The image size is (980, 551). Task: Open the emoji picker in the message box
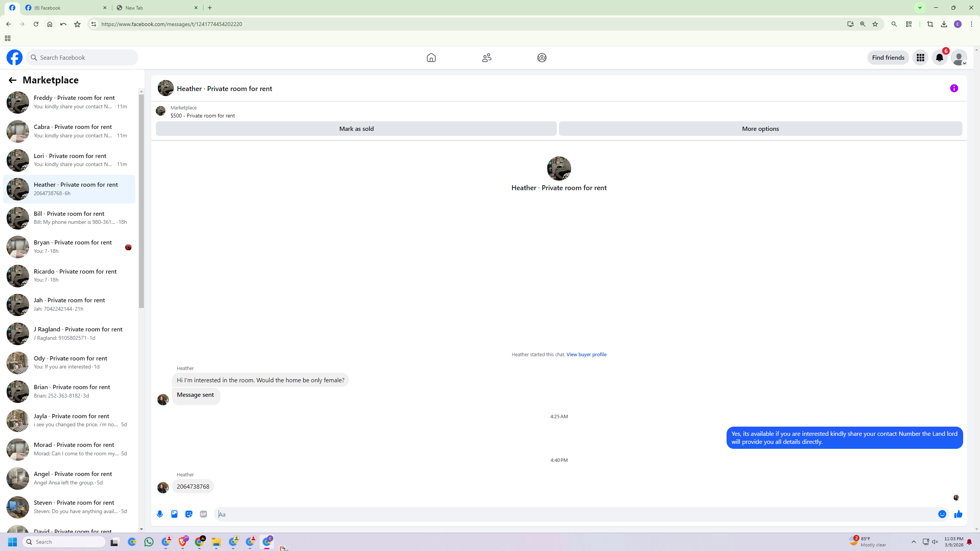(942, 514)
